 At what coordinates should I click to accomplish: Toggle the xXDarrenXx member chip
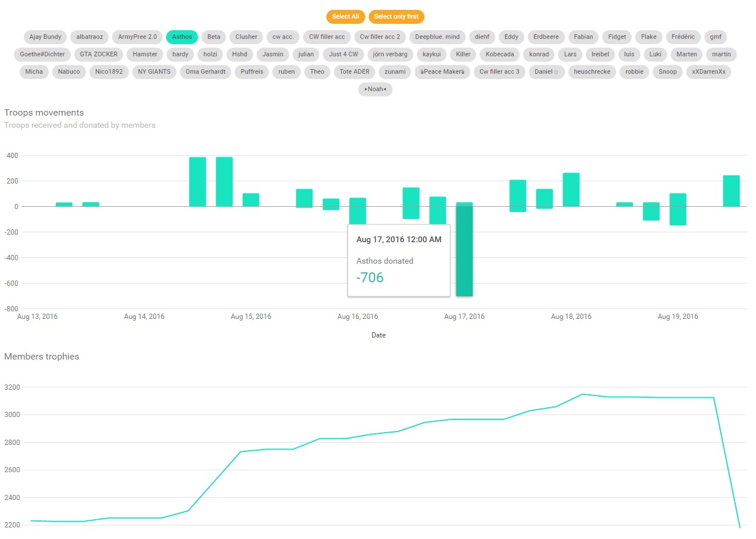[708, 72]
